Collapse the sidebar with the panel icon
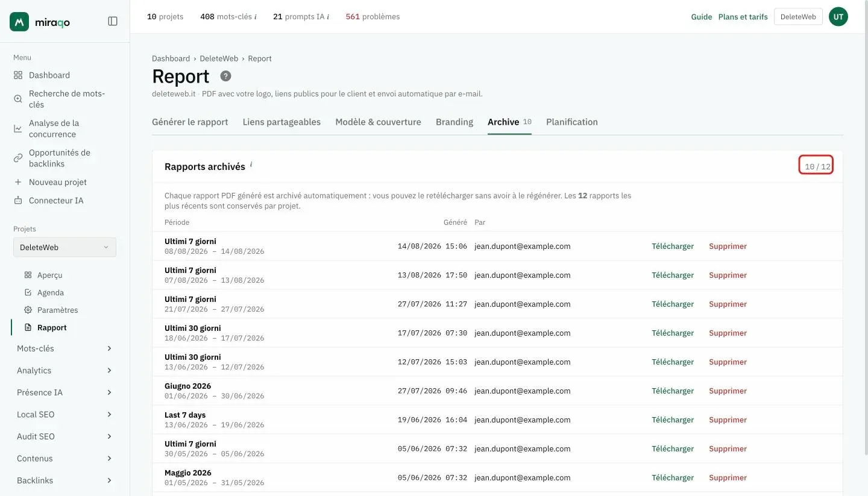This screenshot has height=496, width=868. [x=113, y=21]
